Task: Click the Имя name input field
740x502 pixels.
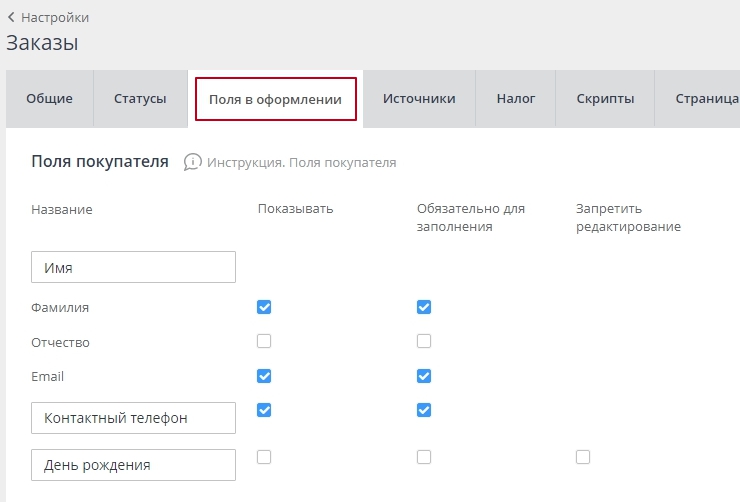Action: 133,268
